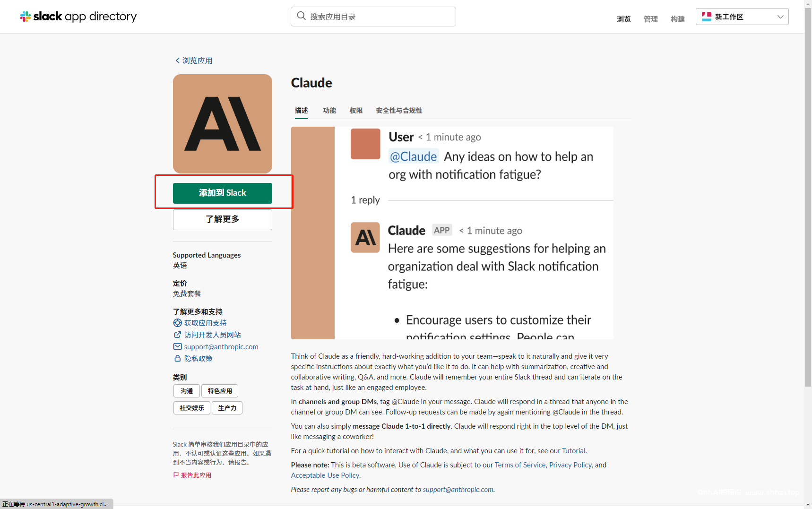This screenshot has height=509, width=812.
Task: Click support@anthropic.com in the sidebar
Action: (221, 346)
